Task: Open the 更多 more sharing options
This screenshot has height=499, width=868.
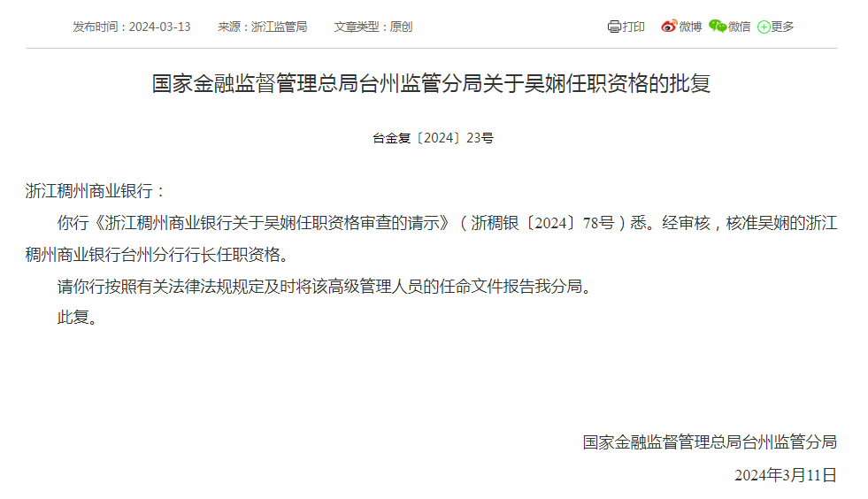Action: coord(783,27)
